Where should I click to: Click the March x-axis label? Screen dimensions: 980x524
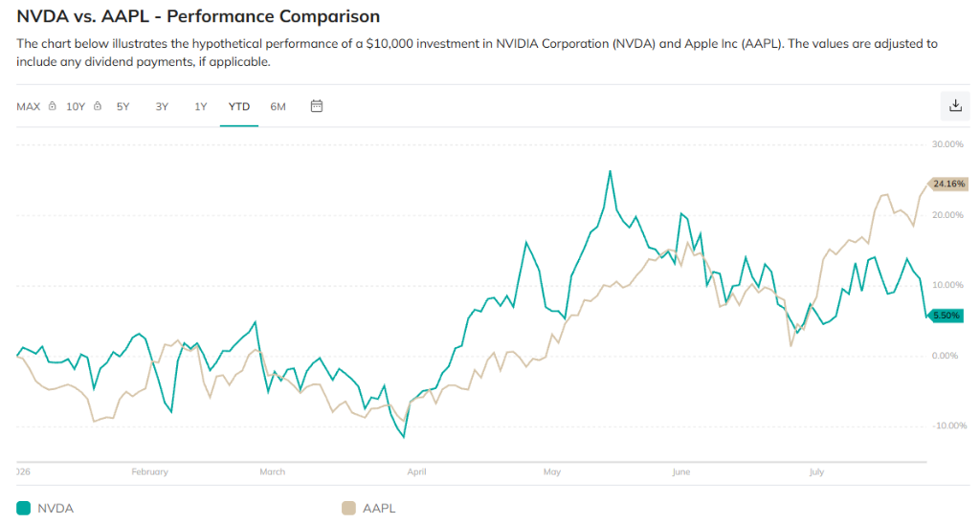tap(272, 471)
